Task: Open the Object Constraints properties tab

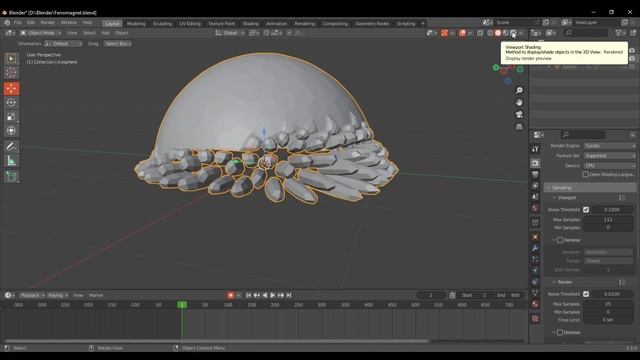Action: (536, 282)
